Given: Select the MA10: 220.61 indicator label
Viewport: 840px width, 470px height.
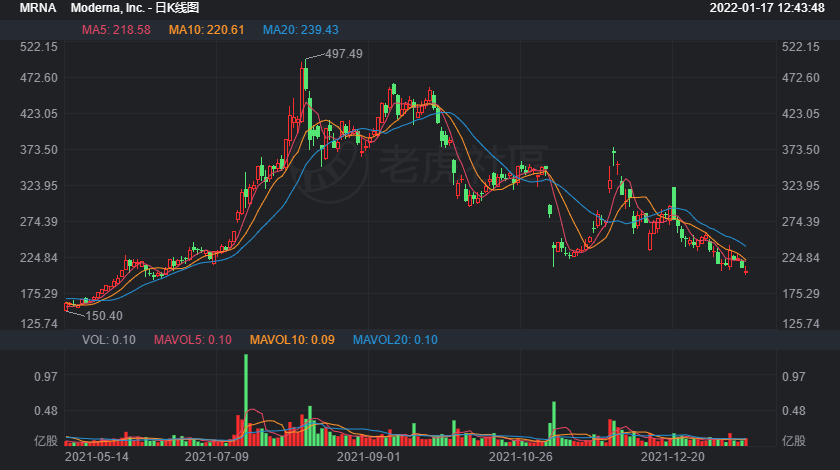Looking at the screenshot, I should 206,30.
